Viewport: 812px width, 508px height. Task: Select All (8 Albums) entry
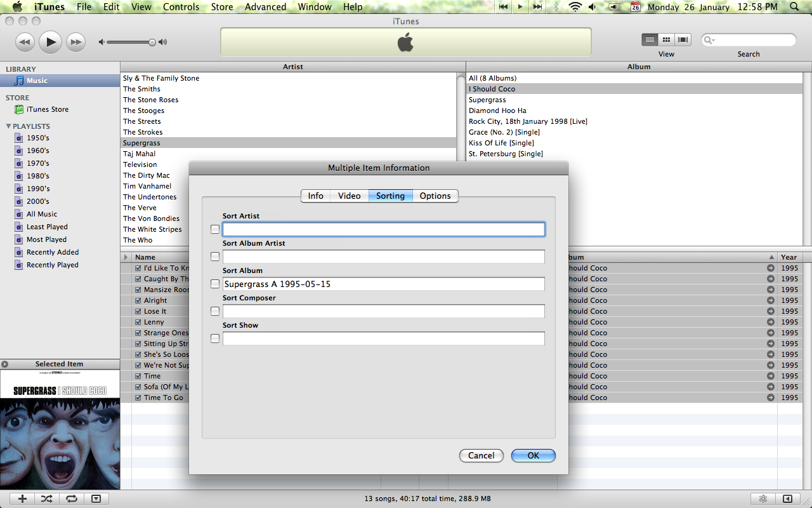pyautogui.click(x=634, y=78)
